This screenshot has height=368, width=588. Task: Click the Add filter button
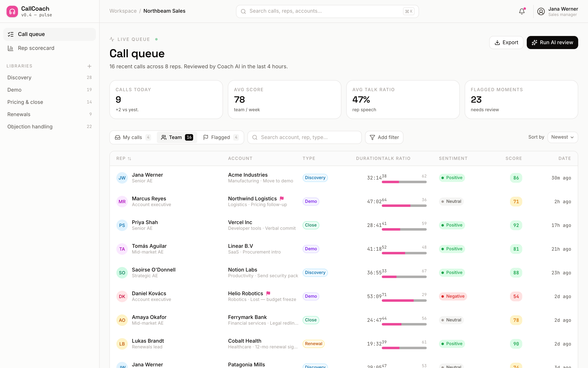pyautogui.click(x=384, y=137)
